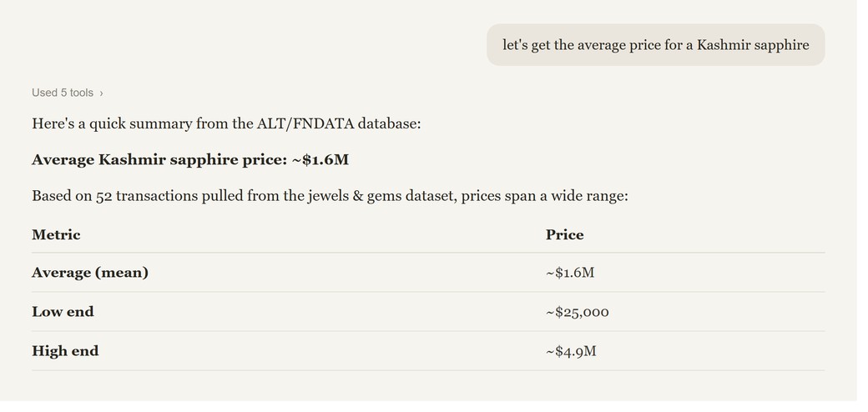Image resolution: width=868 pixels, height=412 pixels.
Task: Click the ~$1.6M figure in bold heading
Action: pos(320,160)
